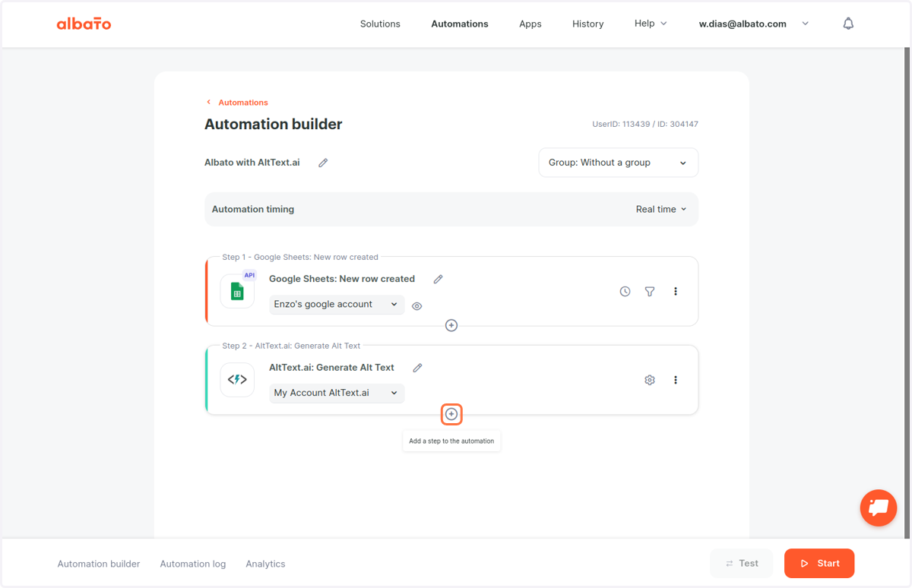Screen dimensions: 912x588
Task: Open settings gear for AltText.ai step
Action: 650,380
